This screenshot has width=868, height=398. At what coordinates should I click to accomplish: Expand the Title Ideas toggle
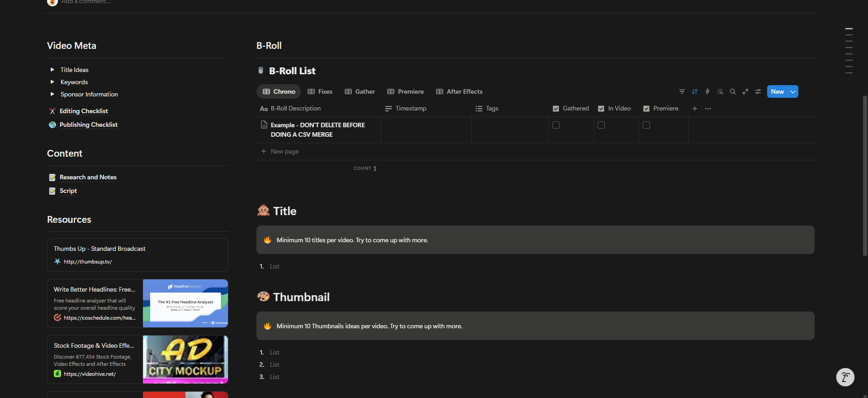point(52,70)
